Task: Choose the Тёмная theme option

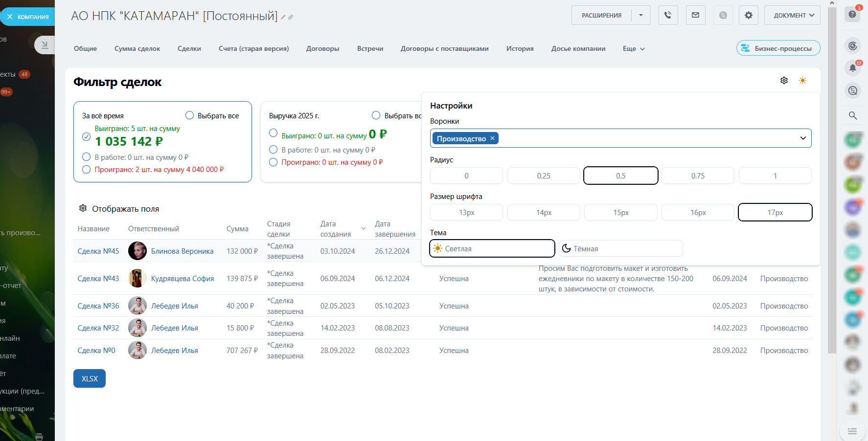Action: (x=620, y=248)
